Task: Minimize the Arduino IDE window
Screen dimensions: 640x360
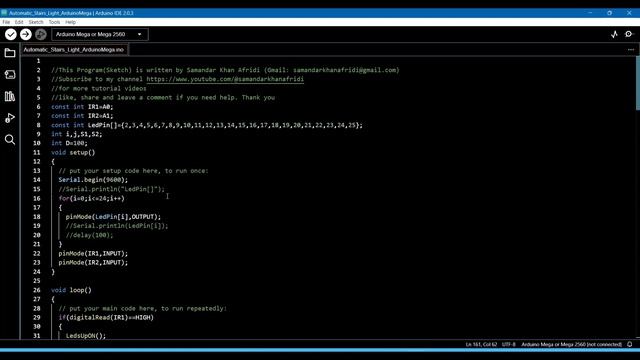Action: pyautogui.click(x=590, y=13)
